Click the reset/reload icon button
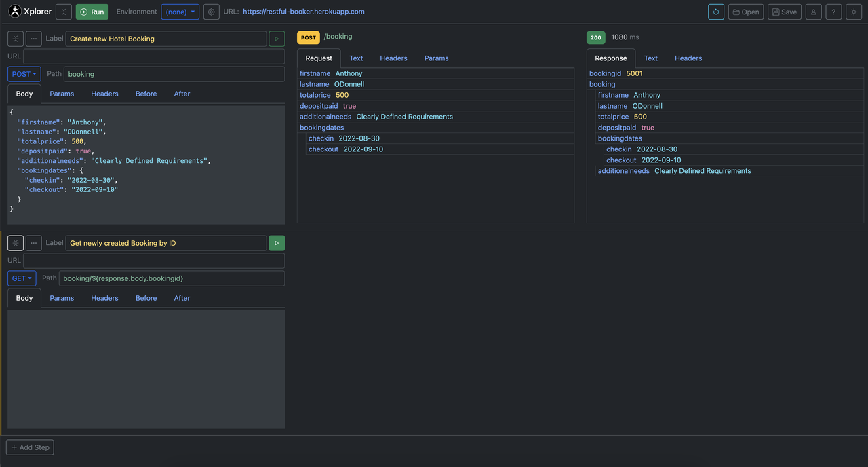Screen dimensions: 868x467 point(716,12)
